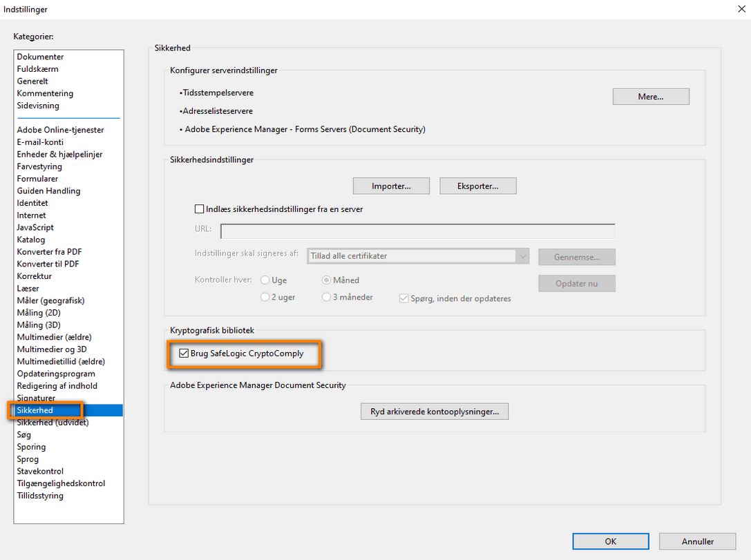Open Konverter til PDF category
This screenshot has height=560, width=751.
pyautogui.click(x=48, y=264)
